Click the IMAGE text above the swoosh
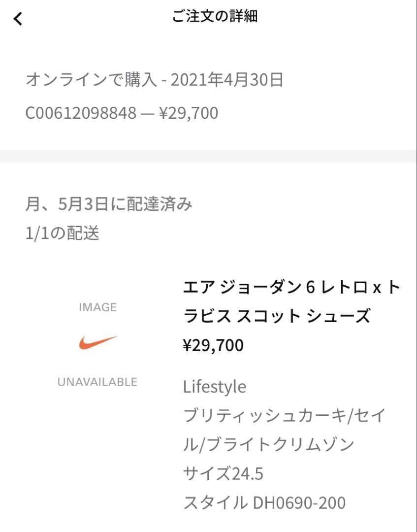The image size is (417, 532). pos(97,307)
